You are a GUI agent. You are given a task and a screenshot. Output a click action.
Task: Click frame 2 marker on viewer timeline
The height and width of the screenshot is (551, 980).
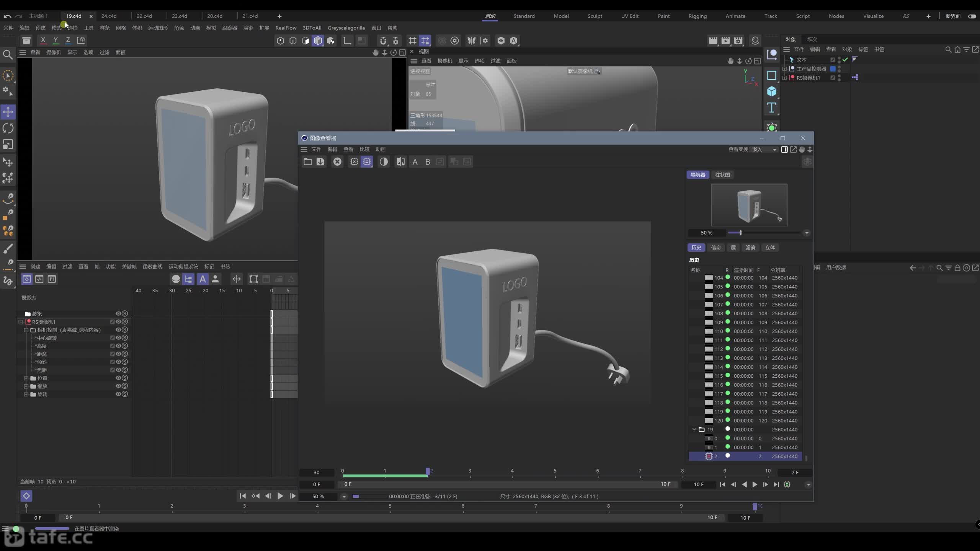pyautogui.click(x=428, y=471)
